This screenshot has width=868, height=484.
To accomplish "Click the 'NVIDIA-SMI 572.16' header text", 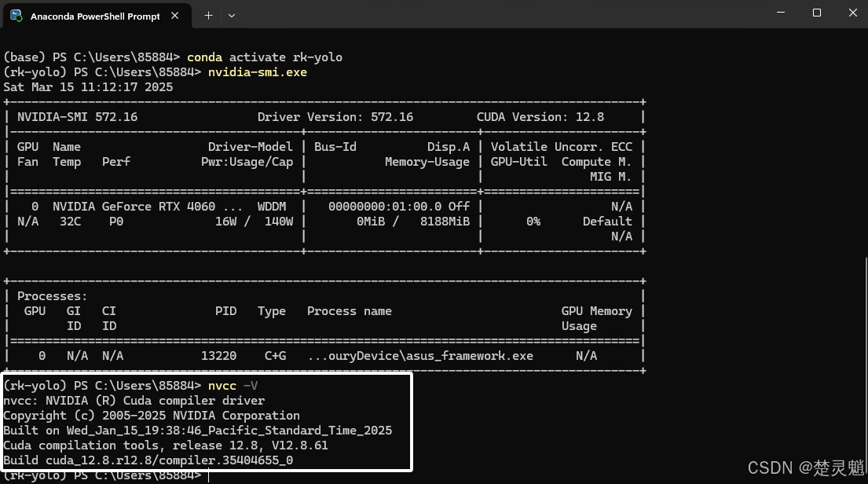I will (x=78, y=117).
